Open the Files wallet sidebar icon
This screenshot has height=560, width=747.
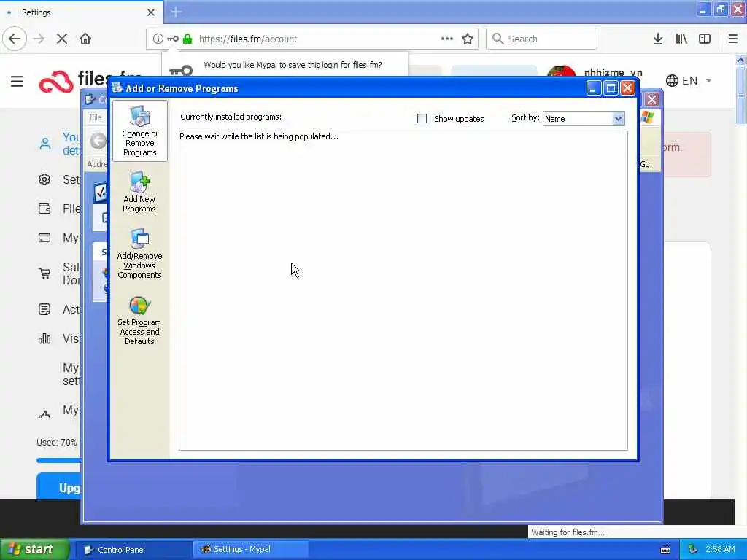(44, 209)
